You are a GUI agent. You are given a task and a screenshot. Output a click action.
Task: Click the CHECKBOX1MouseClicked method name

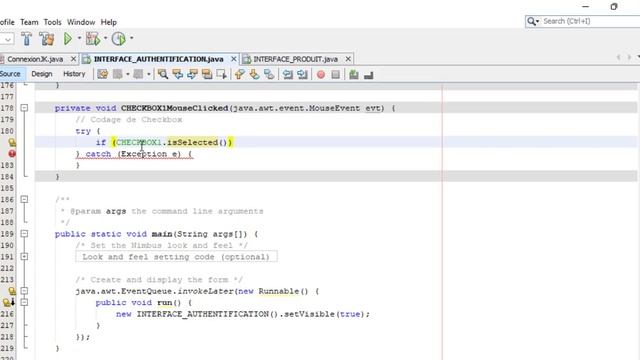pyautogui.click(x=175, y=108)
